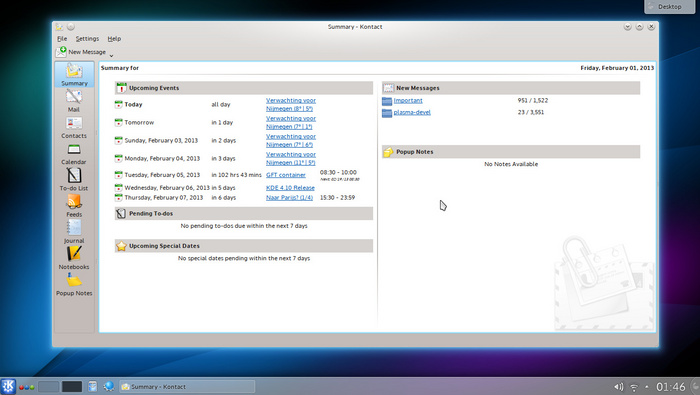Launch the web browser globe icon
This screenshot has width=700, height=395.
click(108, 387)
